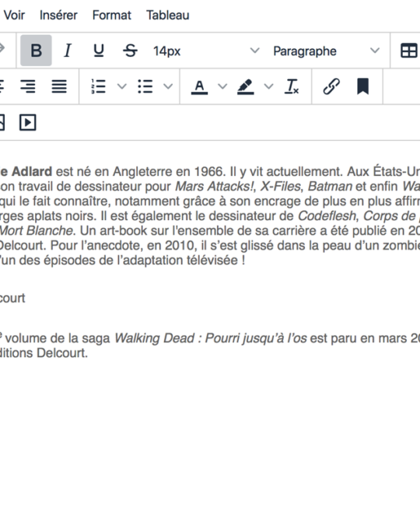Click the italic title "Batman"
420x529 pixels.
tap(330, 186)
